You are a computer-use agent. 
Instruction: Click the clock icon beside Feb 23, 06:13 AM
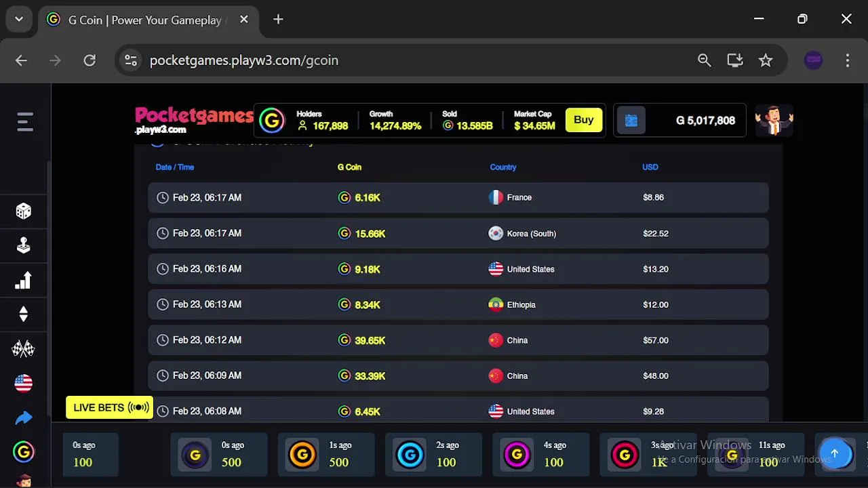click(163, 305)
